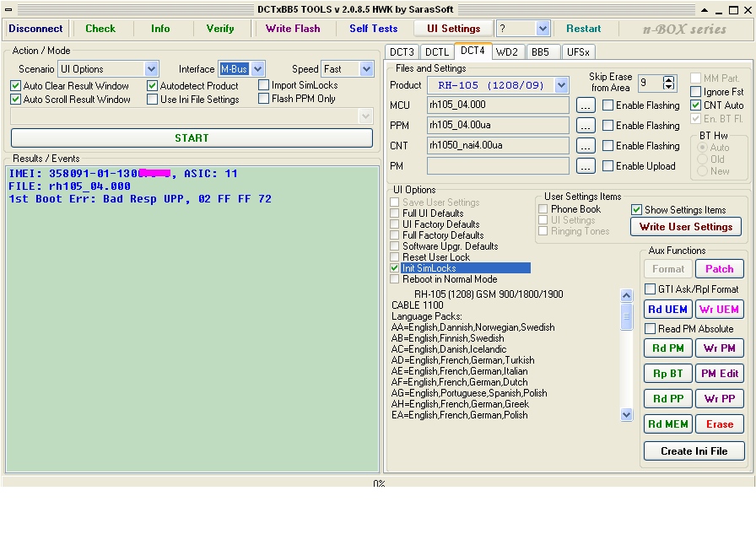
Task: Switch to the DCT3 tab
Action: [402, 51]
